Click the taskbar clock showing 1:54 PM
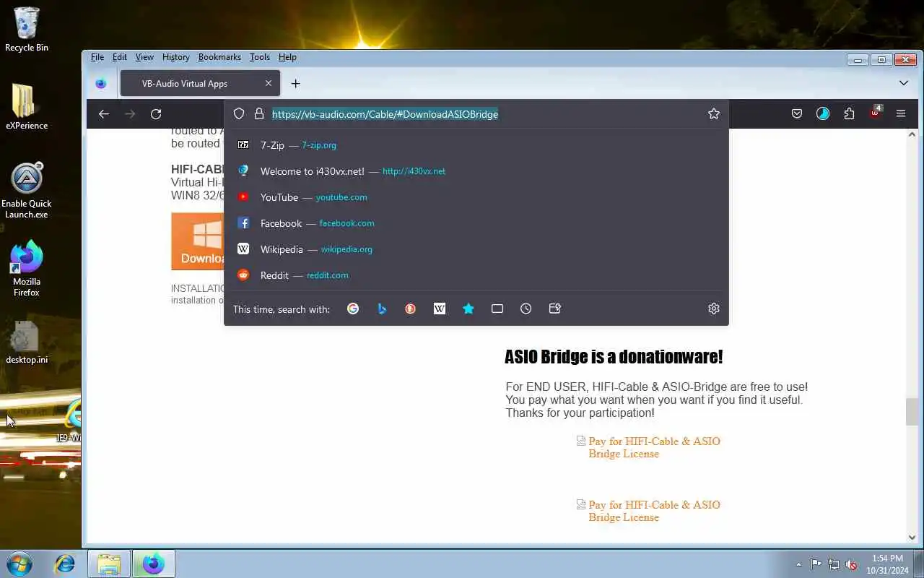The width and height of the screenshot is (924, 578). [887, 564]
